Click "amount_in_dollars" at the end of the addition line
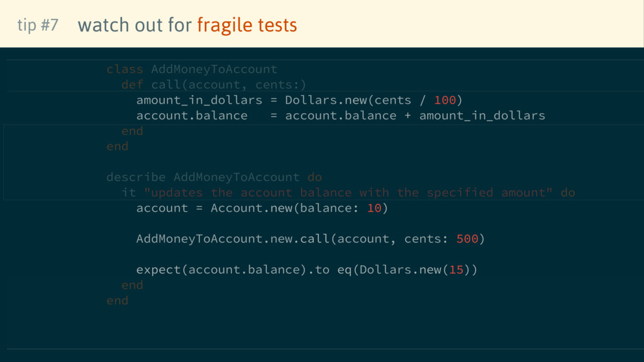The height and width of the screenshot is (362, 644). (x=482, y=116)
